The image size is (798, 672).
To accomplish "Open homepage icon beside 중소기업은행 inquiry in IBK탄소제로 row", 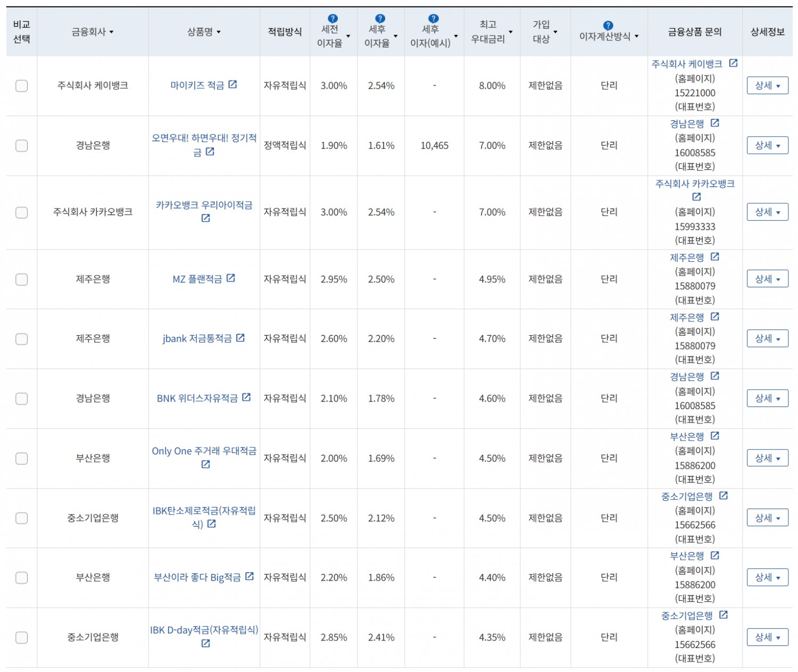I will click(724, 496).
